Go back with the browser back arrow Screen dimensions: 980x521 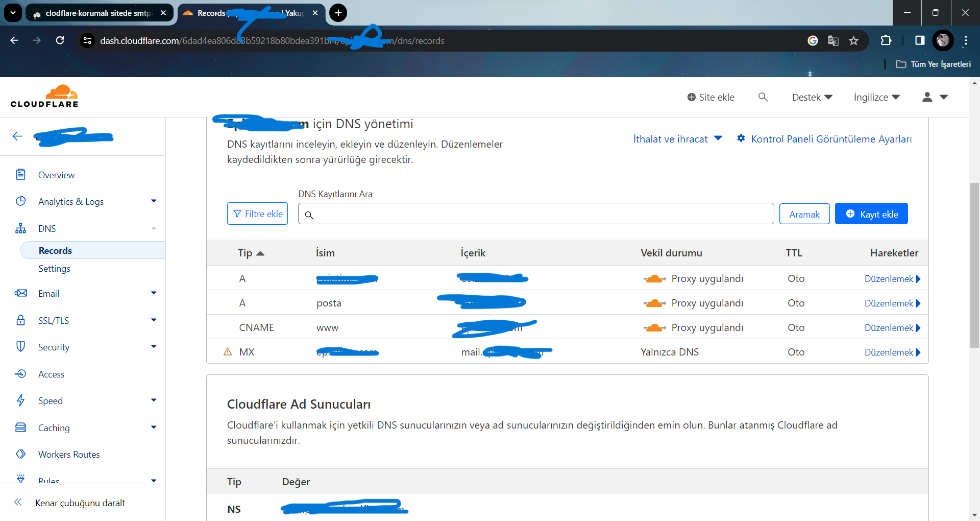point(14,40)
